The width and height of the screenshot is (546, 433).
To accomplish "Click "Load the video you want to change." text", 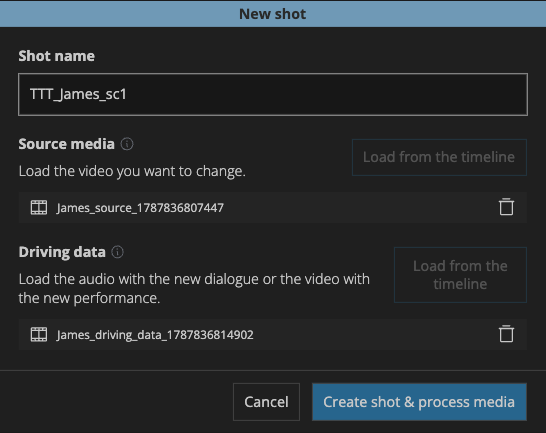I will [132, 171].
